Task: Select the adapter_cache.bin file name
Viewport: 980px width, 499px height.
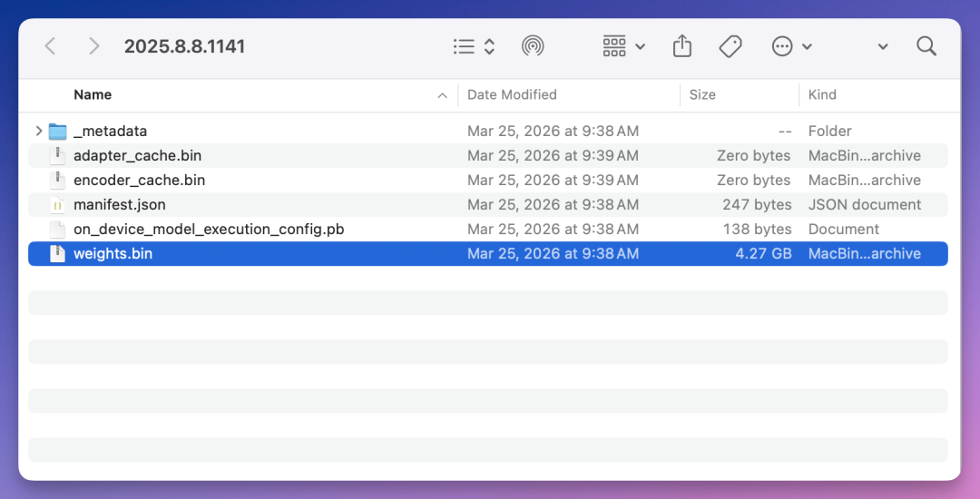Action: click(138, 155)
